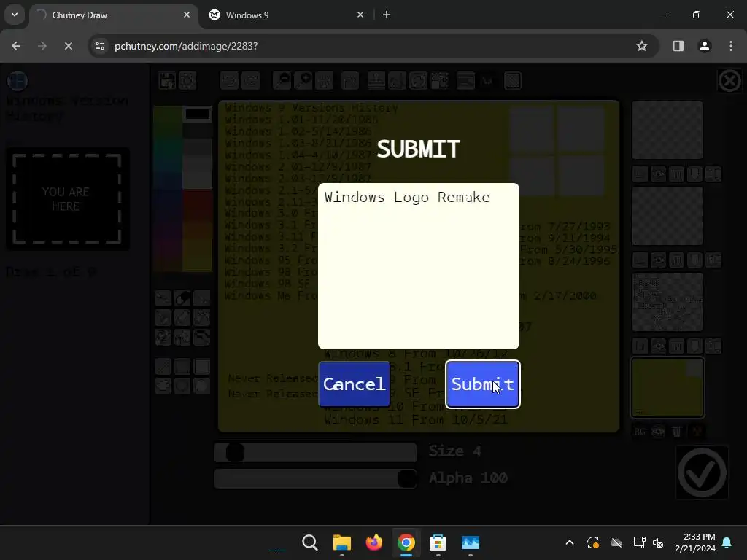The width and height of the screenshot is (747, 560).
Task: Open the tab search dropdown arrow
Action: [15, 15]
